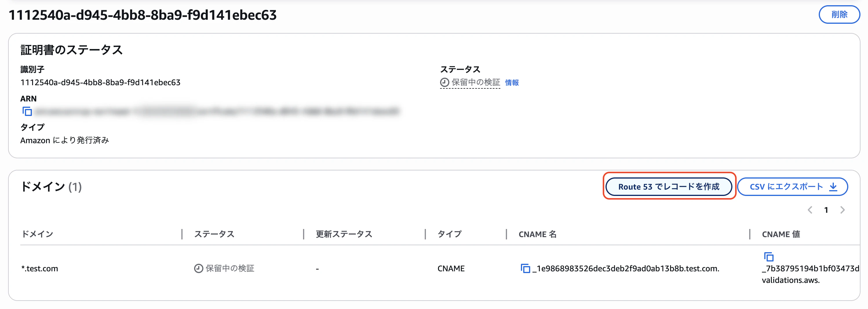The image size is (868, 309).
Task: Click 保留中の検証 in the domain row
Action: click(x=230, y=269)
